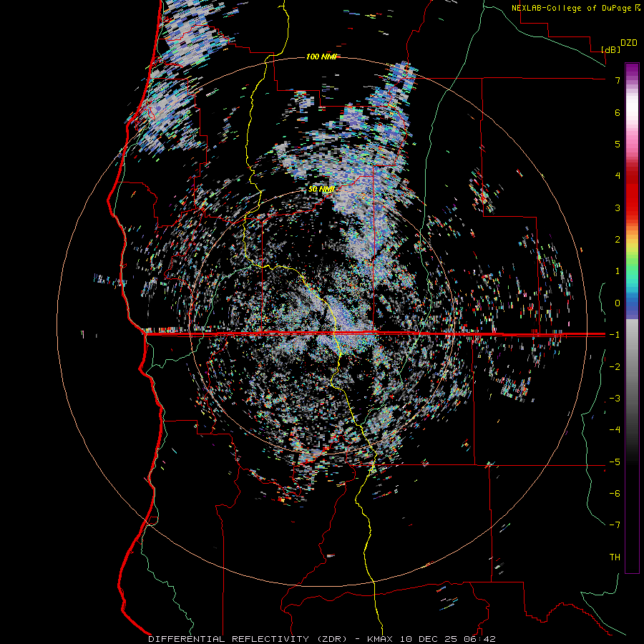This screenshot has height=644, width=644.
Task: Click the "7" tick on the color scale
Action: click(x=618, y=80)
